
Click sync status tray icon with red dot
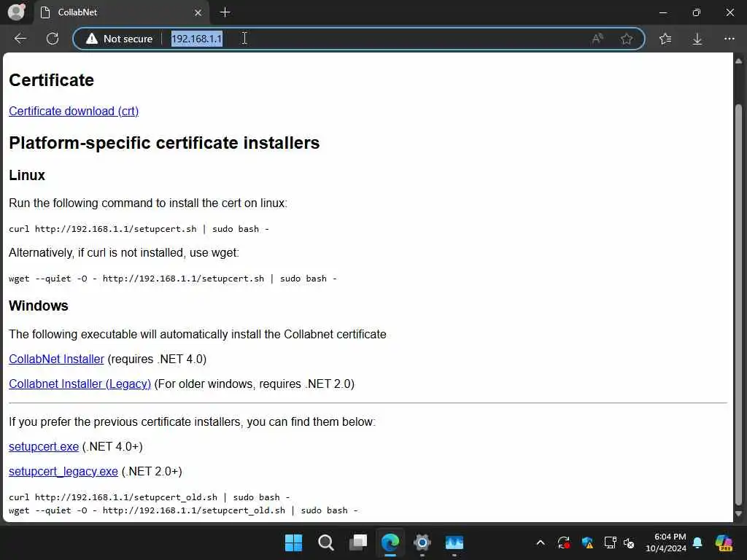564,542
